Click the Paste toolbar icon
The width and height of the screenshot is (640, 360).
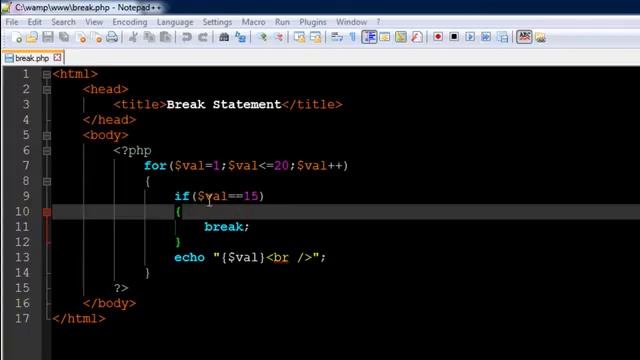tap(165, 38)
